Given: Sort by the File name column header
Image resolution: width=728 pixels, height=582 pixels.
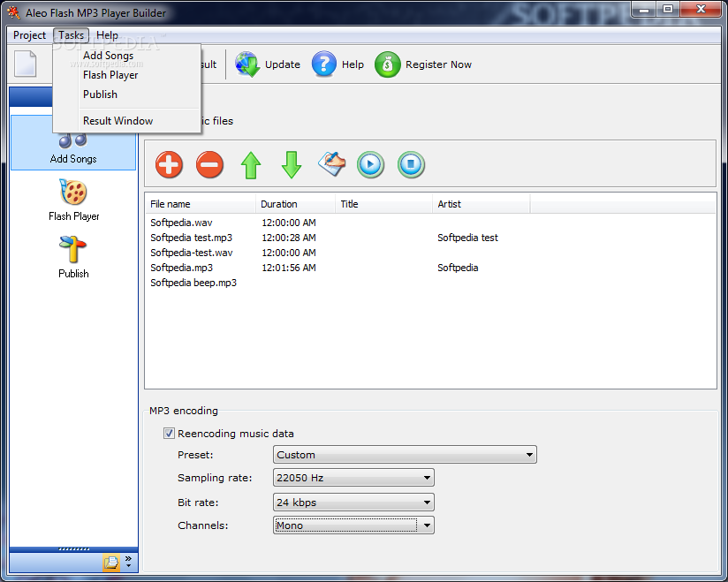Looking at the screenshot, I should click(x=200, y=204).
